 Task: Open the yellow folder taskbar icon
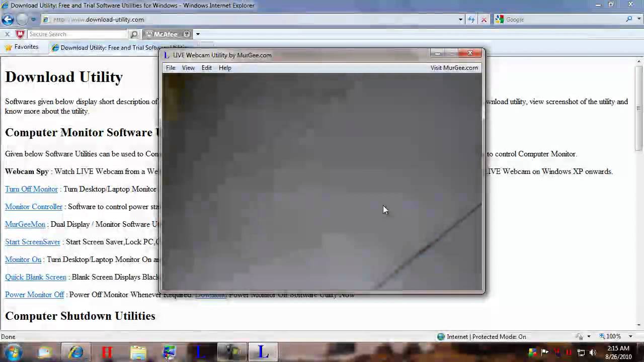click(x=138, y=352)
